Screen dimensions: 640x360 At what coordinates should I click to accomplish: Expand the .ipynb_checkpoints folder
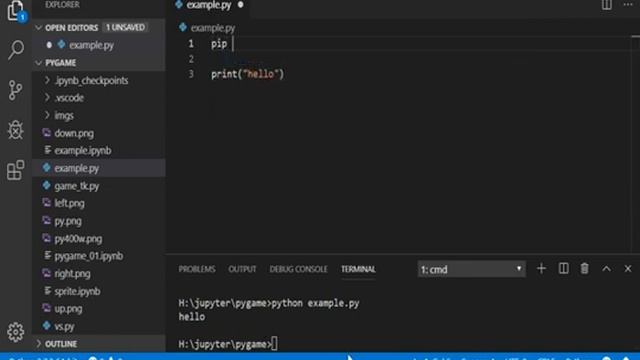pos(47,80)
